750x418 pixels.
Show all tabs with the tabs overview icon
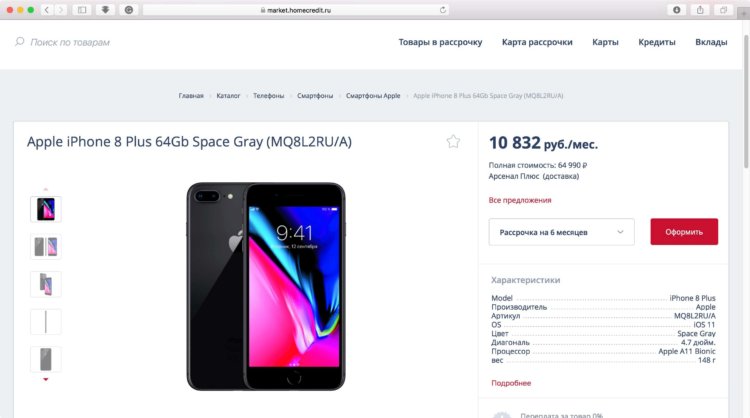[x=723, y=10]
